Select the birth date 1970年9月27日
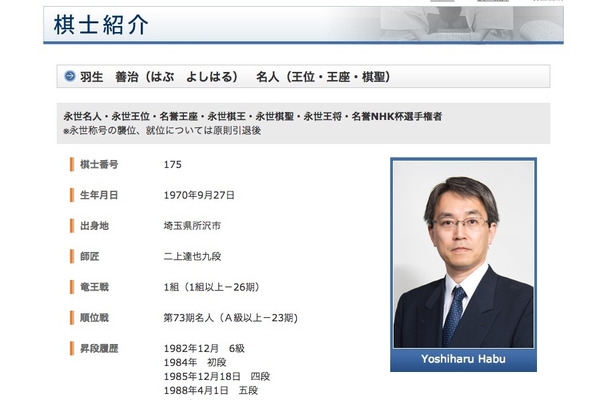The width and height of the screenshot is (610, 400). (x=199, y=195)
